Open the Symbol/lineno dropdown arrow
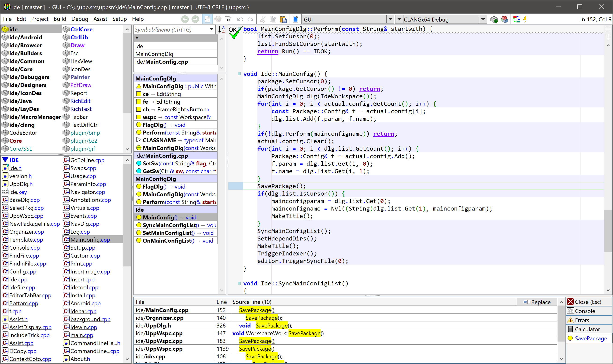Image resolution: width=613 pixels, height=364 pixels. tap(212, 29)
